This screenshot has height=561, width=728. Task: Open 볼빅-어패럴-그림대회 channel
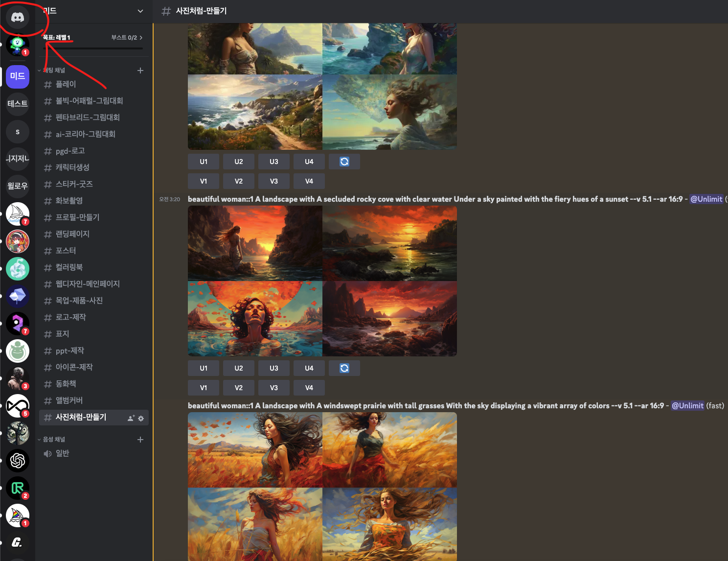click(x=94, y=101)
